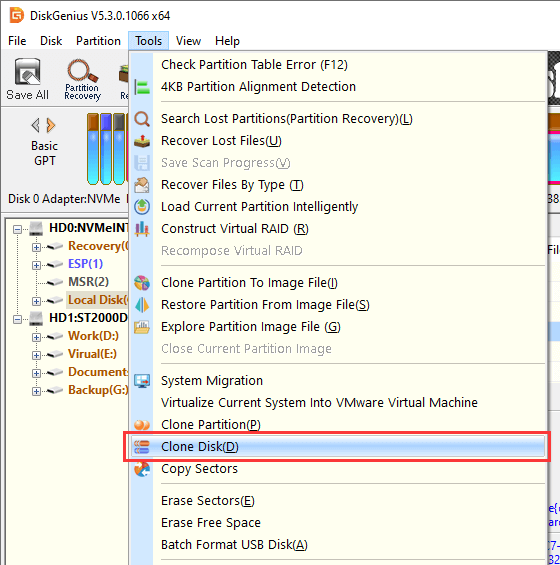Choose Clone Partition(P)
Screen dimensions: 560x565
pos(338,425)
